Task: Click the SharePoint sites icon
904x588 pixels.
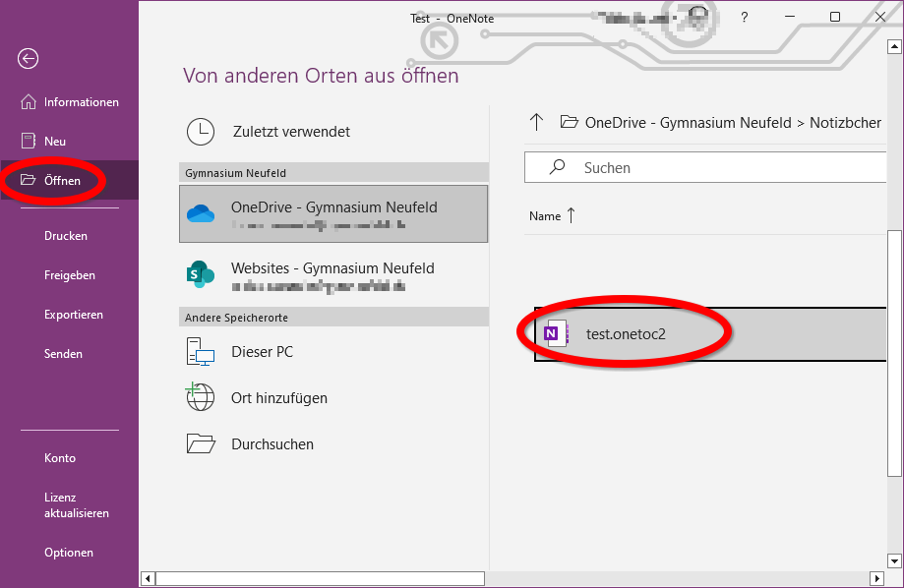Action: (x=201, y=274)
